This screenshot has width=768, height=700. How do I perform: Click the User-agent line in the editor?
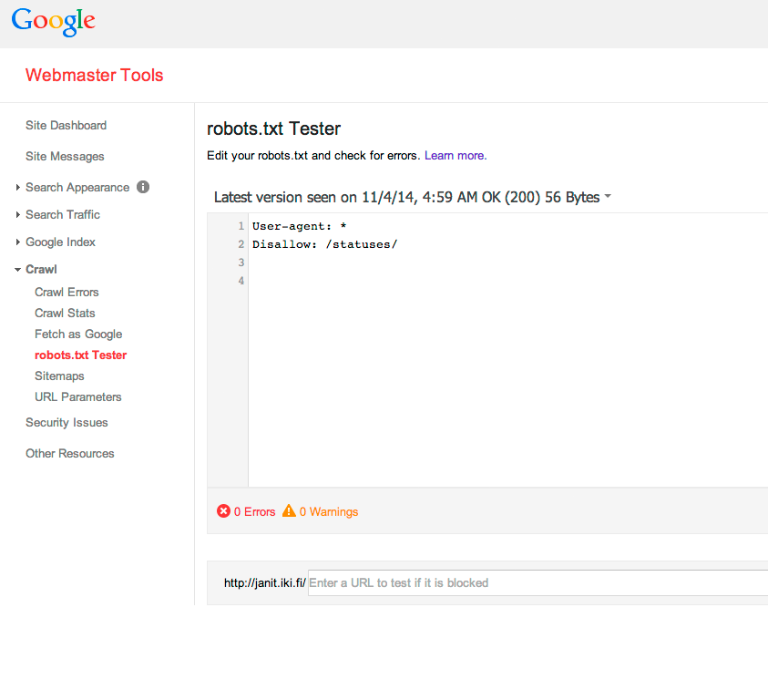click(x=299, y=226)
